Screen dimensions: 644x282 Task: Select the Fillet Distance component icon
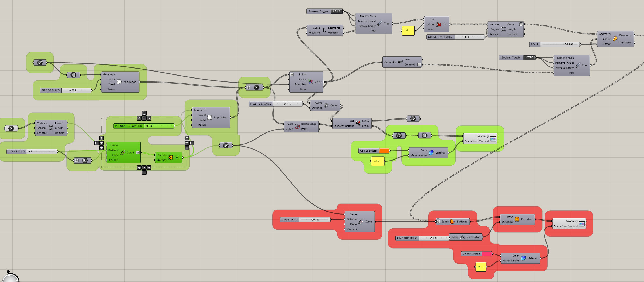[326, 105]
